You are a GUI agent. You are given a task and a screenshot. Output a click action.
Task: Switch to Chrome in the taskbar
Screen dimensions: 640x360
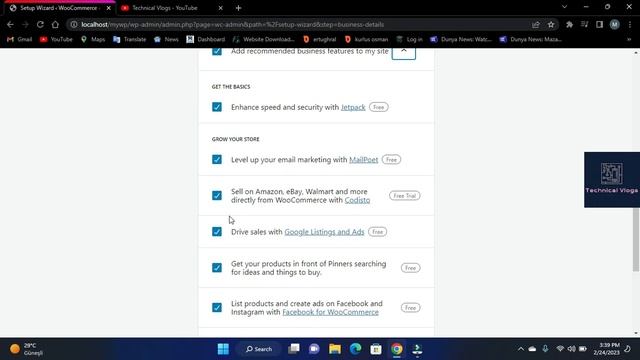[397, 349]
